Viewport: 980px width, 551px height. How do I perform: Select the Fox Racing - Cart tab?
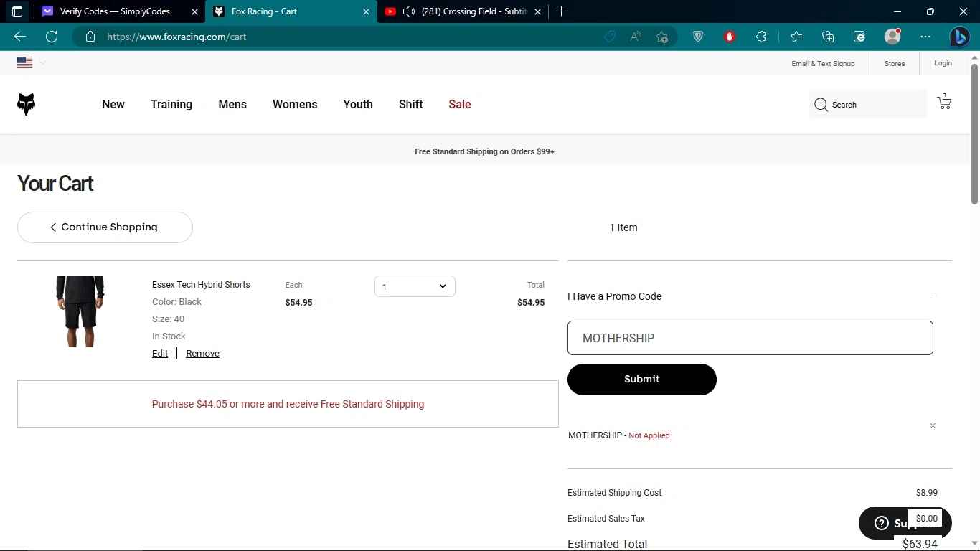(291, 11)
